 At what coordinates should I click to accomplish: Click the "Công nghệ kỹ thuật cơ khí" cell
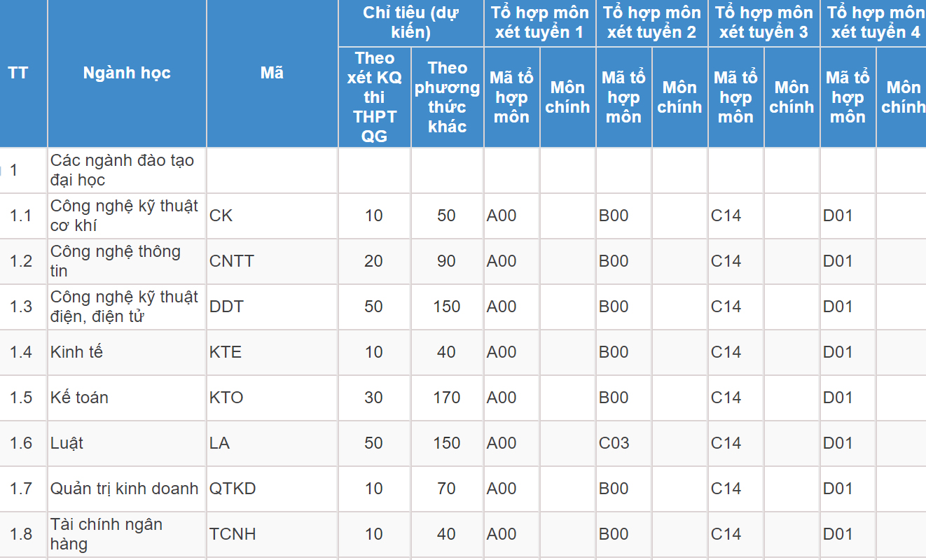click(x=124, y=216)
